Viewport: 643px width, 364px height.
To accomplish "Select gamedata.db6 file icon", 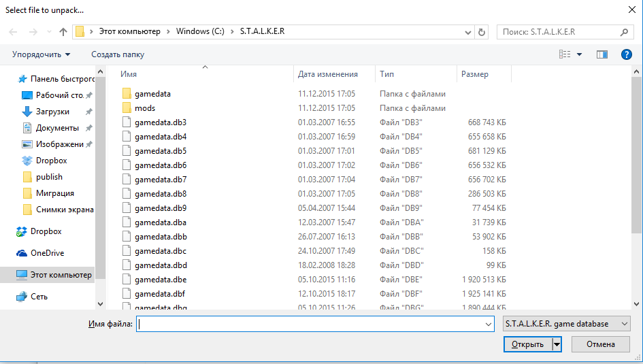I will pyautogui.click(x=127, y=165).
